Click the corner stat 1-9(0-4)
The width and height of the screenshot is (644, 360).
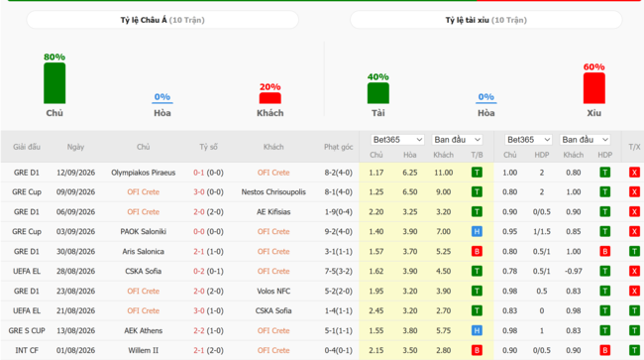(x=339, y=211)
